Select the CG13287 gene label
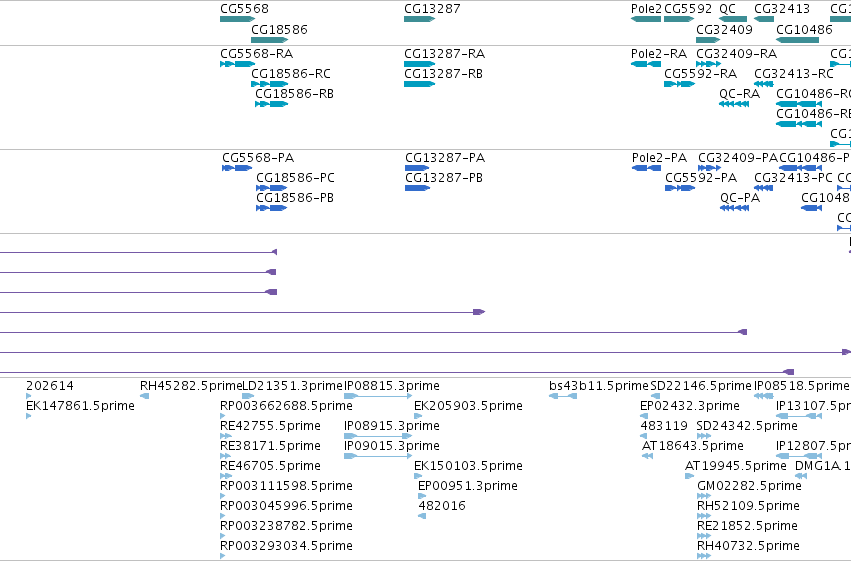 432,9
